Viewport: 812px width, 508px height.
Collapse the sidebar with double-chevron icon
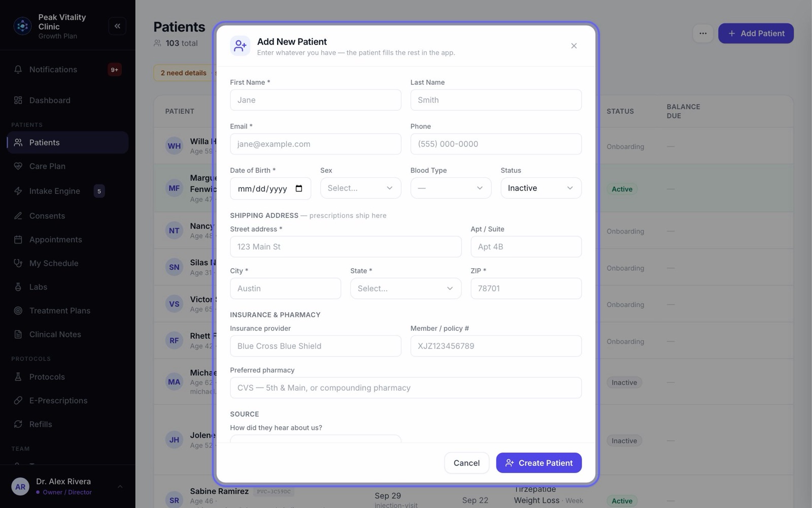coord(117,26)
